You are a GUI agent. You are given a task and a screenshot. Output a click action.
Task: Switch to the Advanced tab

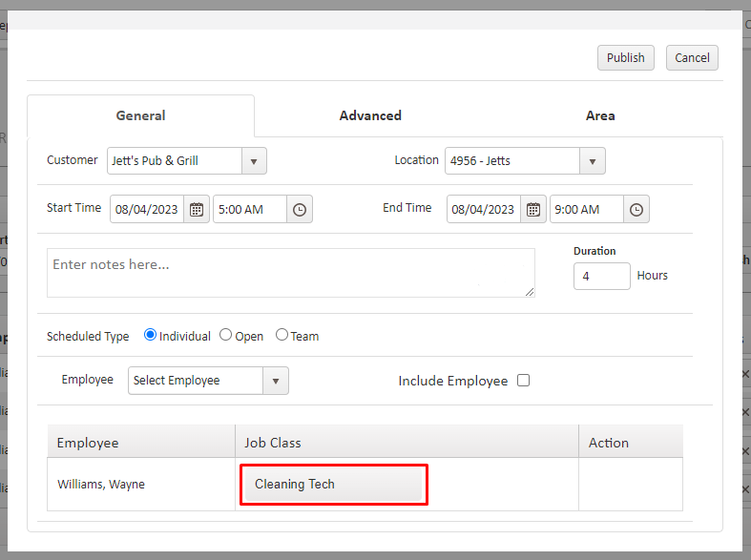tap(370, 115)
